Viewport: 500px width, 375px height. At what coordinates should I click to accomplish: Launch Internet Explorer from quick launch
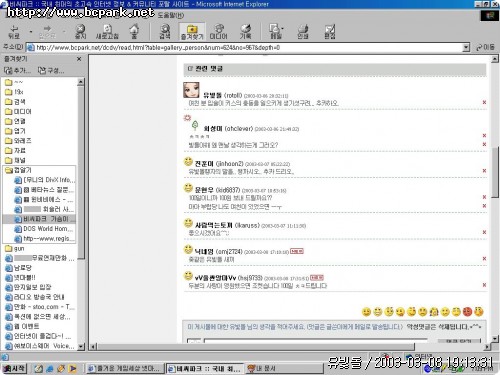click(x=50, y=368)
